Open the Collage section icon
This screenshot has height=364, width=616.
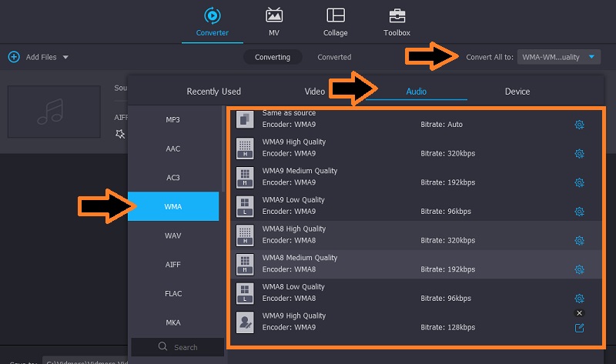[335, 16]
